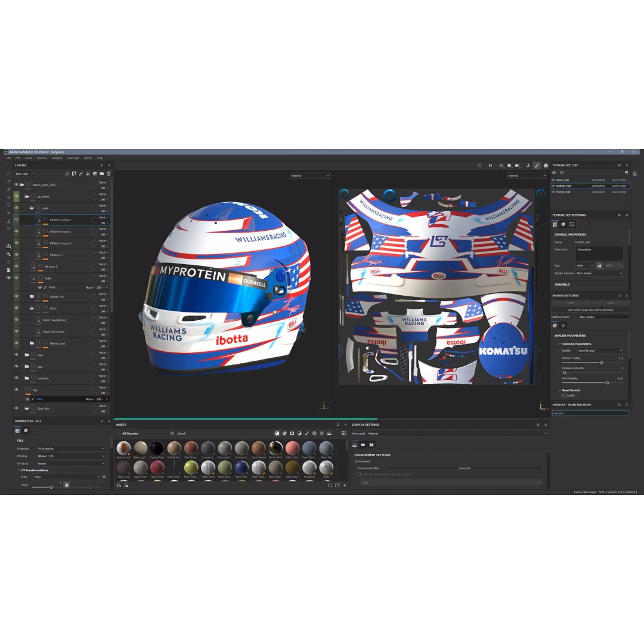Select the Carbon Fiber material thumbnail
This screenshot has height=644, width=644.
pyautogui.click(x=157, y=448)
